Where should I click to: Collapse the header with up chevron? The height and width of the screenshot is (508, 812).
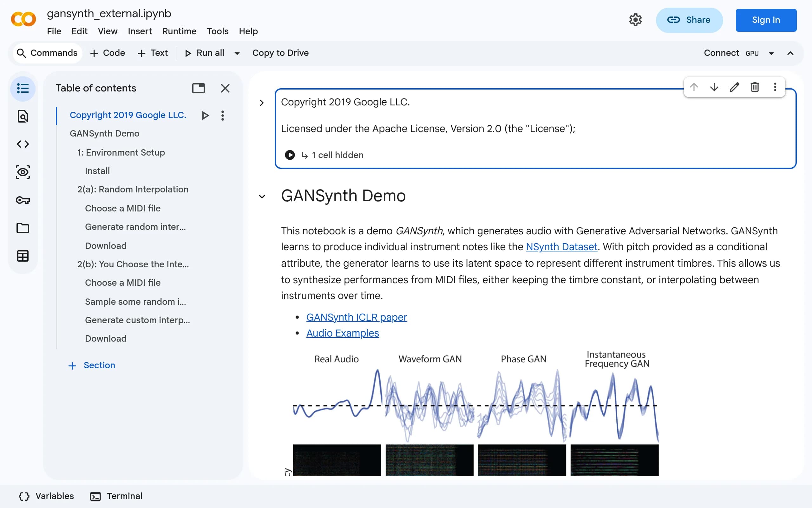790,53
